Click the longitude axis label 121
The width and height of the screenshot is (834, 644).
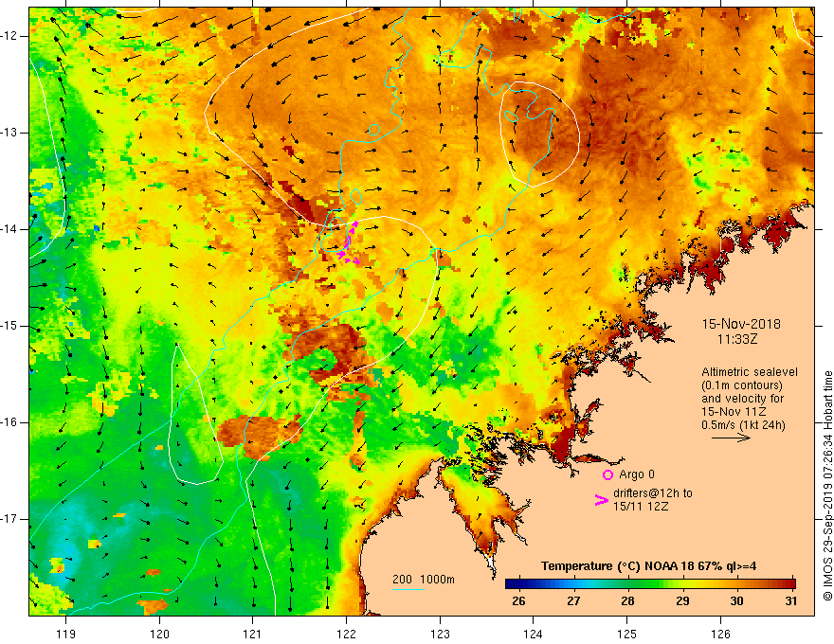coord(252,634)
